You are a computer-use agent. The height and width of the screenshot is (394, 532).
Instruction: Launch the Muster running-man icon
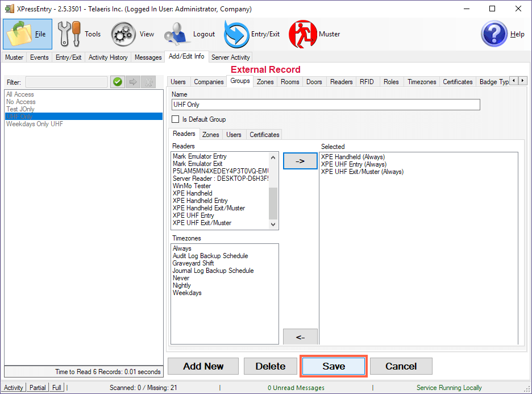pyautogui.click(x=302, y=34)
